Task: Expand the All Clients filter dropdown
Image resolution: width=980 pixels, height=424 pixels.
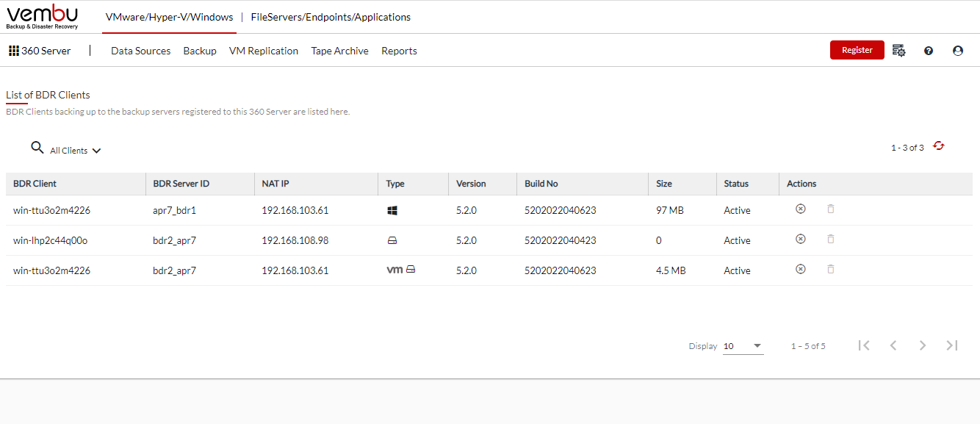Action: [x=75, y=151]
